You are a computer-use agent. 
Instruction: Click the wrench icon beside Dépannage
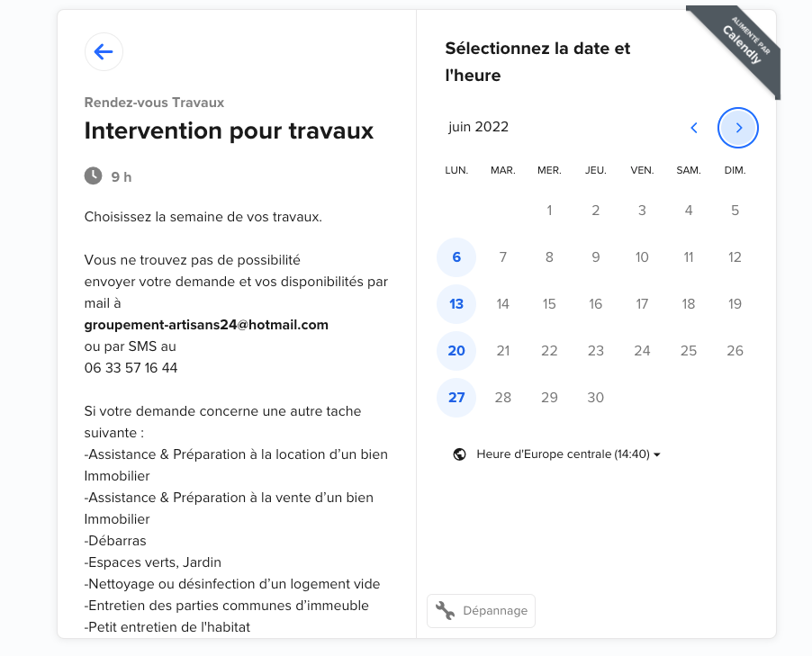pyautogui.click(x=445, y=611)
